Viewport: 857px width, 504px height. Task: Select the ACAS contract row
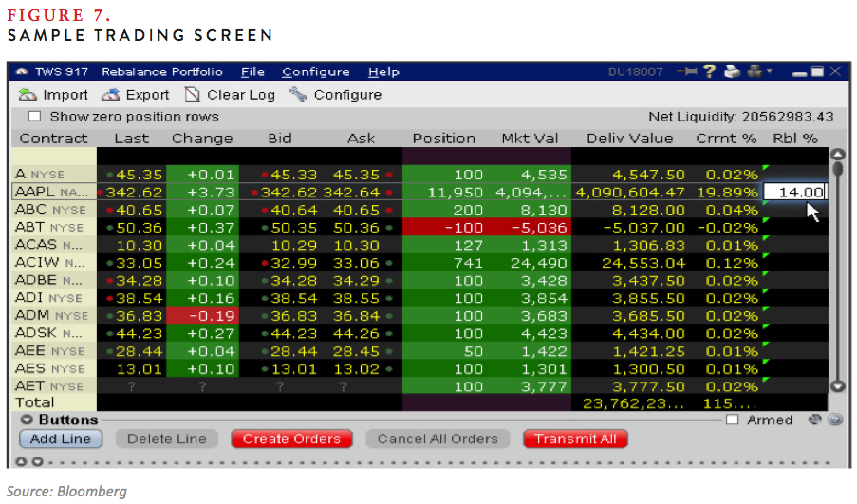pos(419,245)
